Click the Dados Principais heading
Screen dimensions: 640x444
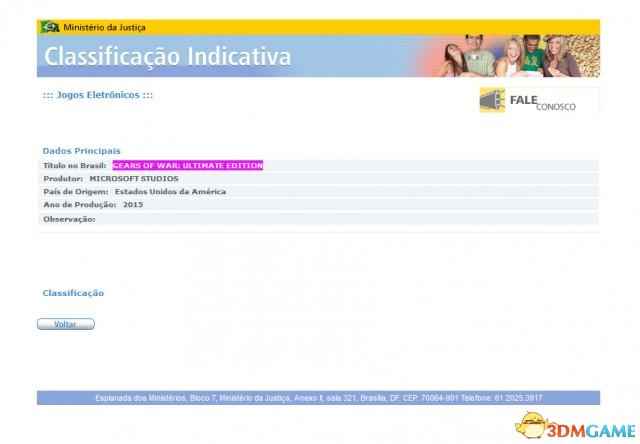(81, 151)
